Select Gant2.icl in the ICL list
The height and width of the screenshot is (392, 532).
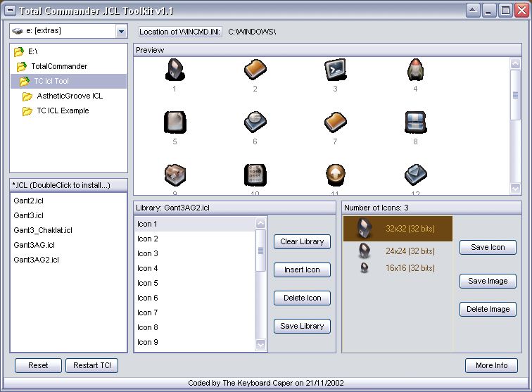click(28, 201)
